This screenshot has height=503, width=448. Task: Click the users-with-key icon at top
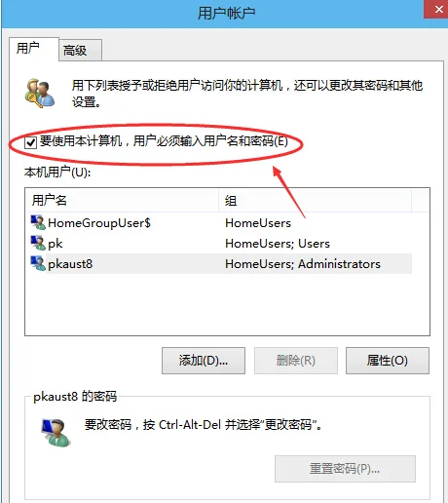(x=40, y=94)
